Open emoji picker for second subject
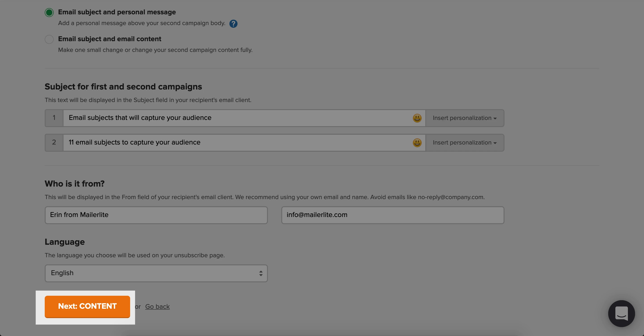Viewport: 644px width, 336px height. pyautogui.click(x=417, y=142)
